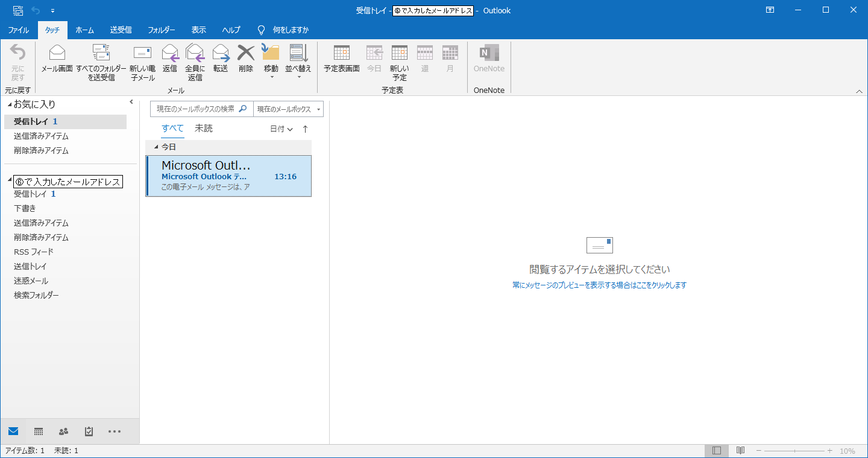
Task: Open the 表示 tab
Action: click(198, 30)
